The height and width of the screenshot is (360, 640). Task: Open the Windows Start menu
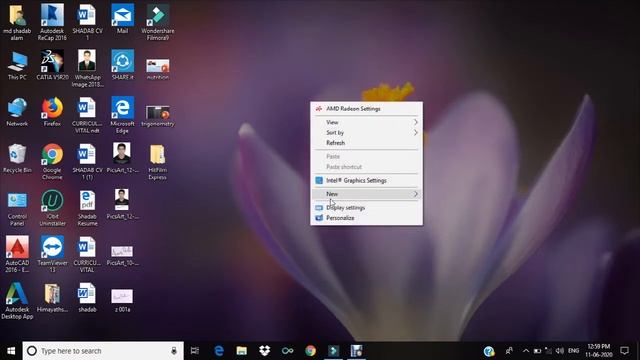[x=11, y=351]
